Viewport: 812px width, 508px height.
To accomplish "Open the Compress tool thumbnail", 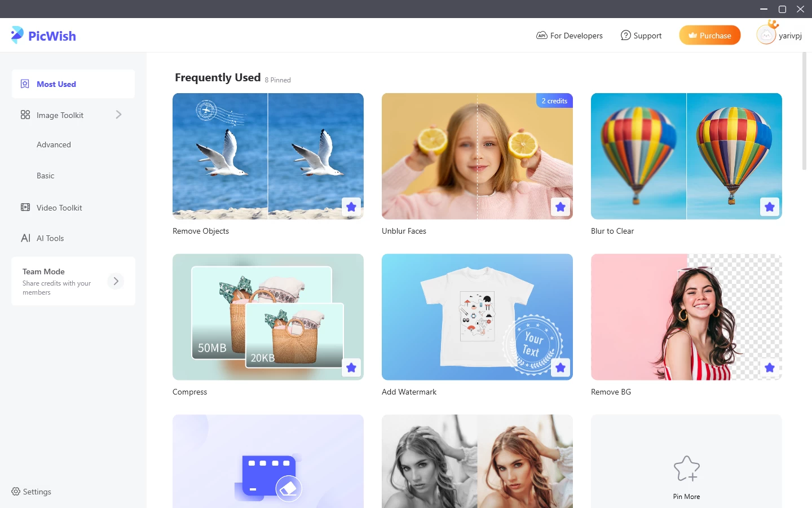I will (x=268, y=317).
